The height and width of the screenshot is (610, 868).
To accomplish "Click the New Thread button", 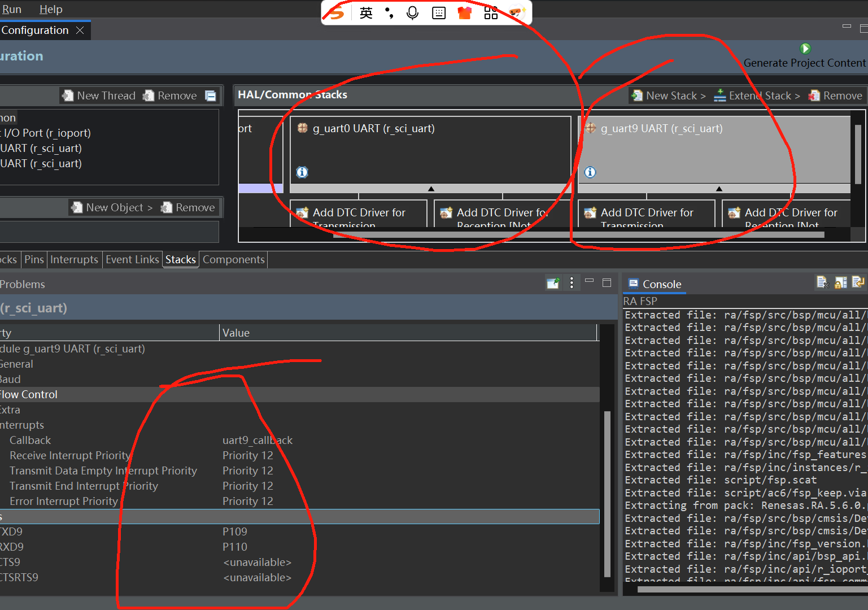I will [x=99, y=95].
